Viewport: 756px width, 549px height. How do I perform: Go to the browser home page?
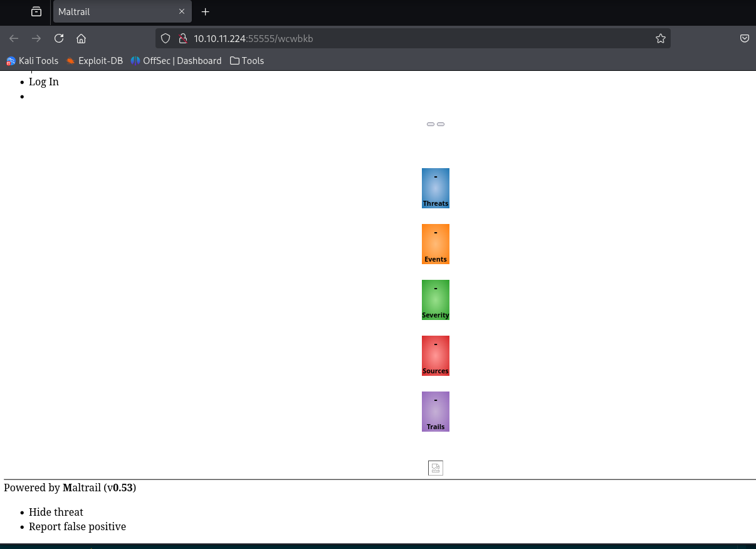81,38
